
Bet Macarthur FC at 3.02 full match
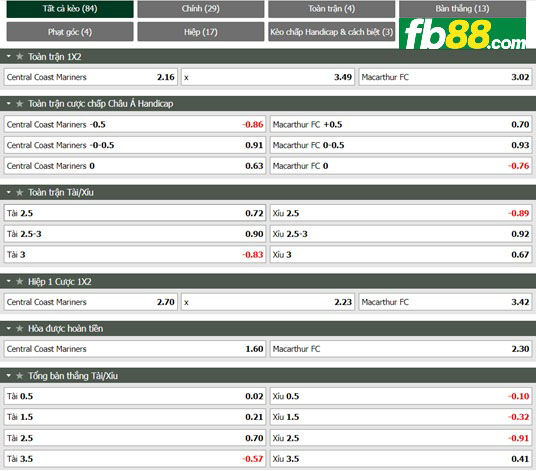[x=445, y=77]
